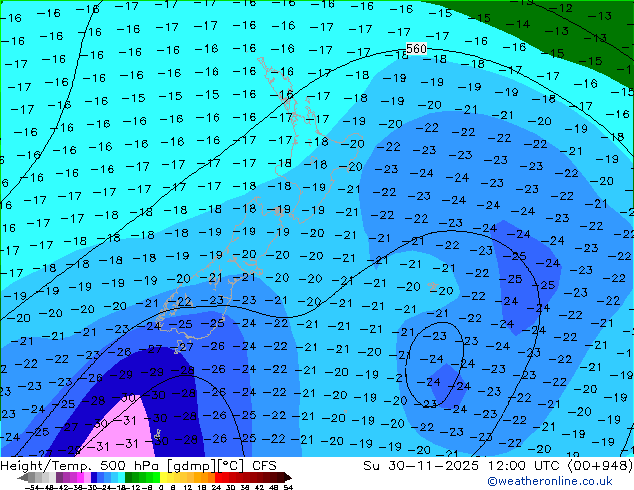Image resolution: width=634 pixels, height=490 pixels.
Task: Click the dark right arrow of color scale
Action: click(x=287, y=478)
